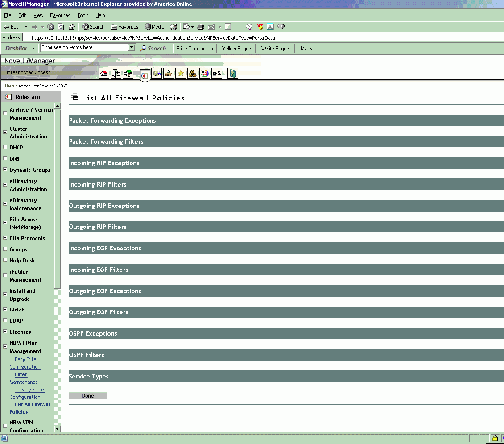The image size is (504, 444).
Task: Click the iManager Home icon
Action: pos(104,74)
